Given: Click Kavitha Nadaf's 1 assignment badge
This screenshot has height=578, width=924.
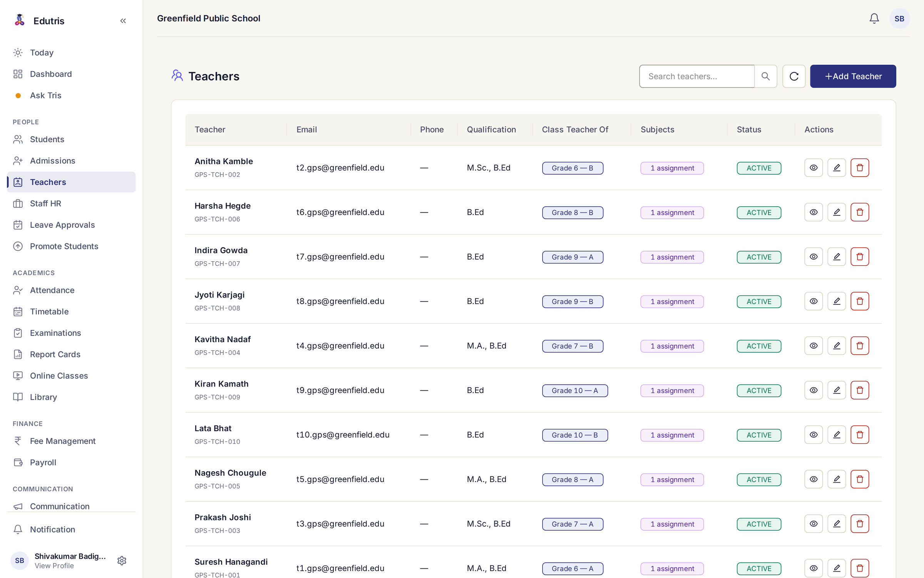Looking at the screenshot, I should point(672,346).
